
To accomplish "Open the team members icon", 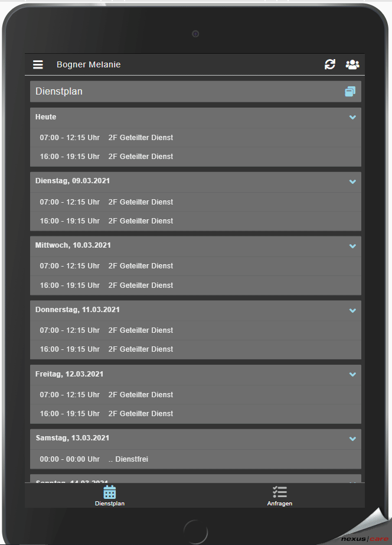I will click(352, 64).
